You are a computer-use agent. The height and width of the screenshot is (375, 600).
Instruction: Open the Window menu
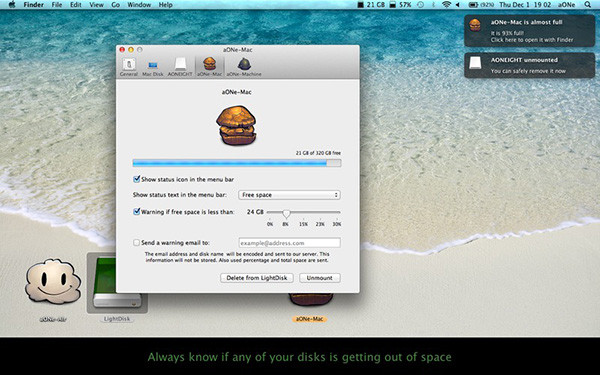(139, 5)
